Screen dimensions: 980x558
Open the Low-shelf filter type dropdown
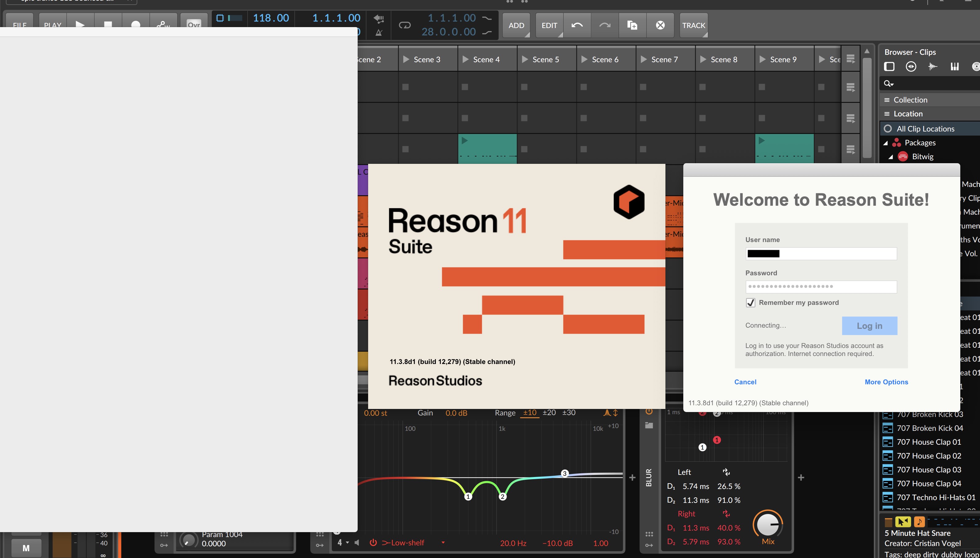[443, 543]
